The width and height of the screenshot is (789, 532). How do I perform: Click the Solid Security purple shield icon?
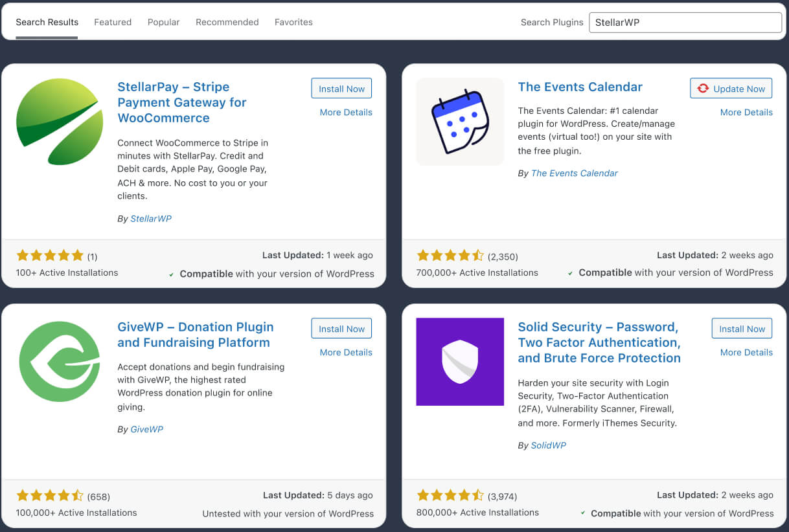[460, 361]
